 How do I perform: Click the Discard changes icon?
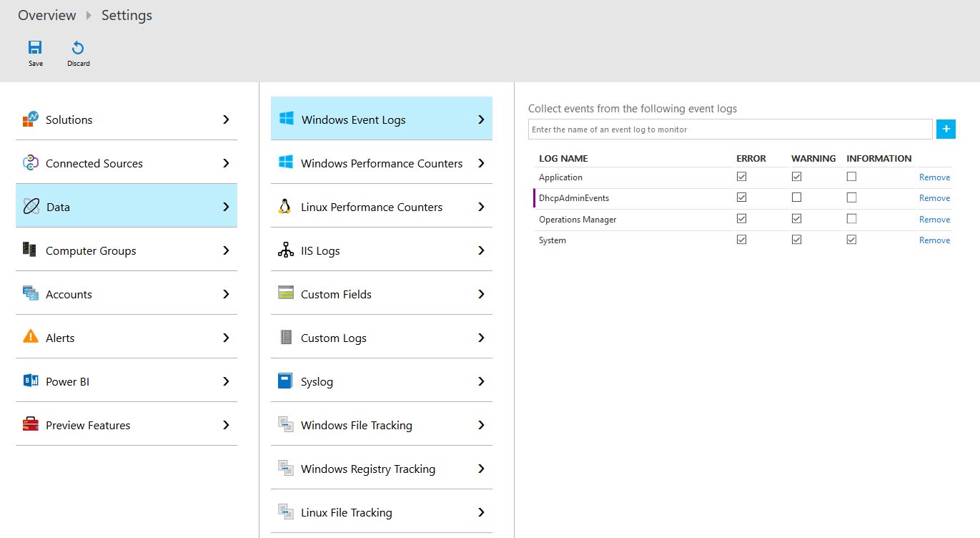(78, 48)
